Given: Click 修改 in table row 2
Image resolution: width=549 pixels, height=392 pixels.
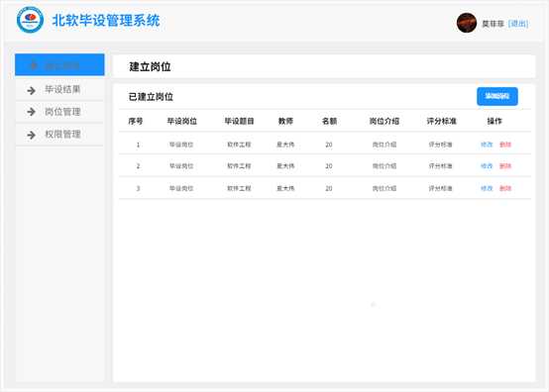Looking at the screenshot, I should click(x=487, y=165).
